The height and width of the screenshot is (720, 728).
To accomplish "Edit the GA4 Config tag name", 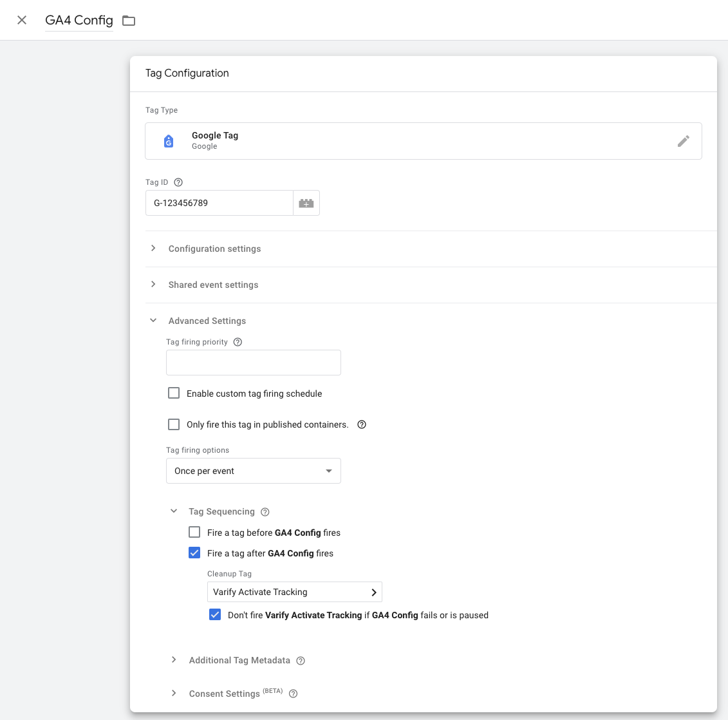I will pos(79,20).
